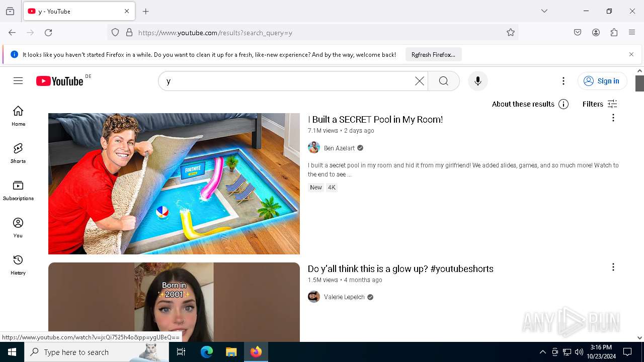This screenshot has height=362, width=644.
Task: Click About these results text
Action: [523, 104]
